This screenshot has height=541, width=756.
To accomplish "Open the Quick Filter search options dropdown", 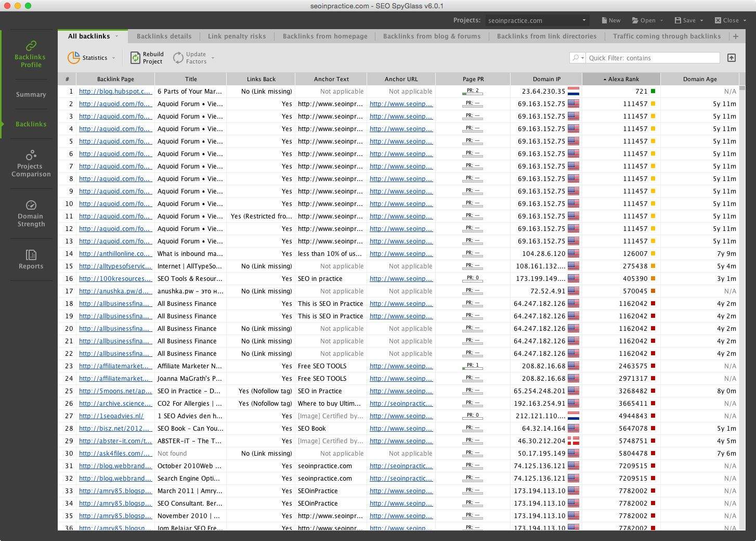I will tap(578, 58).
